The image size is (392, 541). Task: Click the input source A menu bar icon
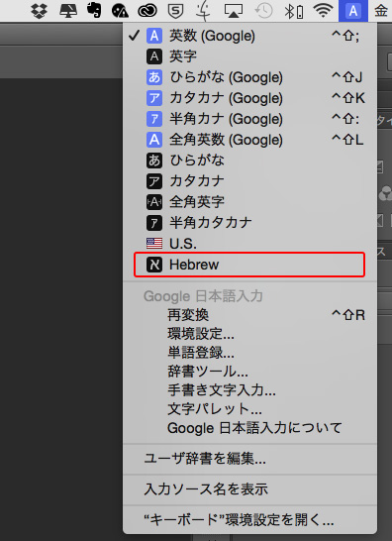(353, 11)
